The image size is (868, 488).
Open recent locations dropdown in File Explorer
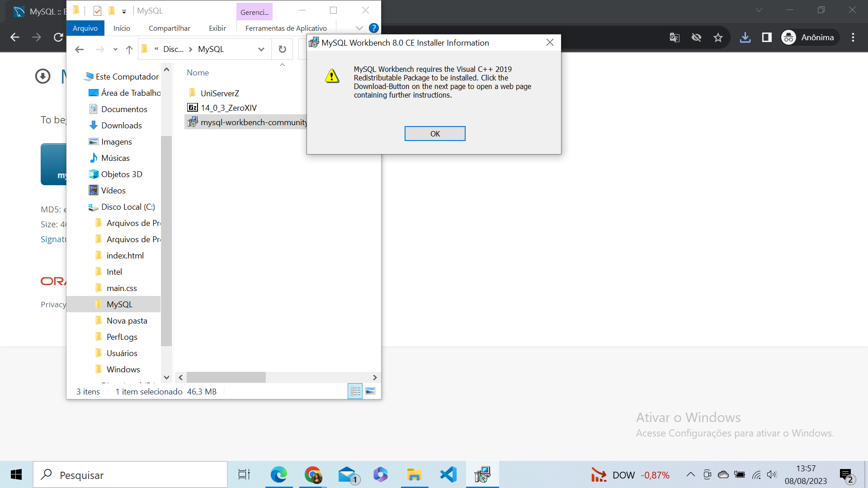[115, 49]
